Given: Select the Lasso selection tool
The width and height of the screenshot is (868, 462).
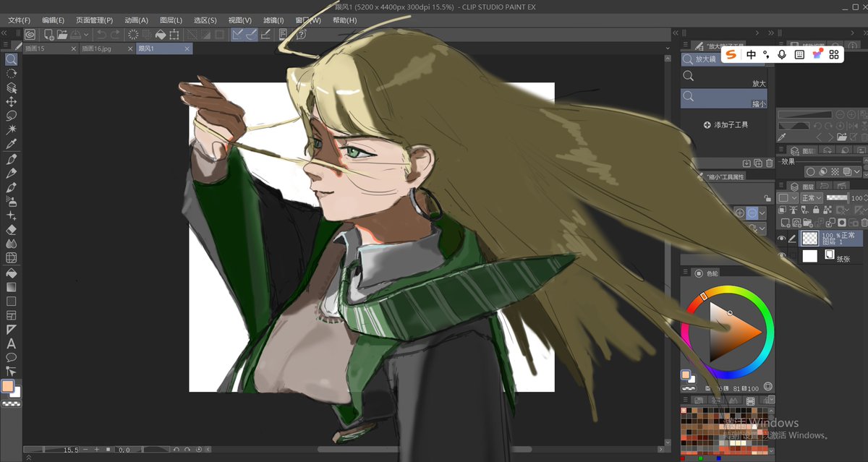Looking at the screenshot, I should [12, 116].
